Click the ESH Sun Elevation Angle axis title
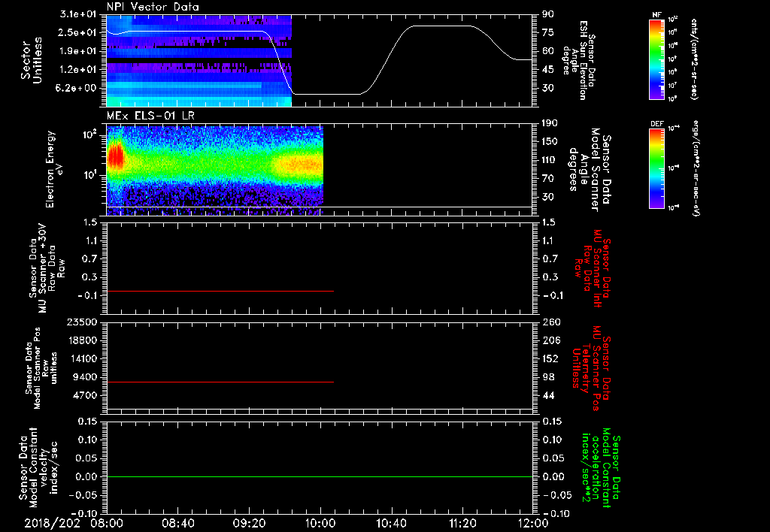The height and width of the screenshot is (532, 770). (578, 60)
